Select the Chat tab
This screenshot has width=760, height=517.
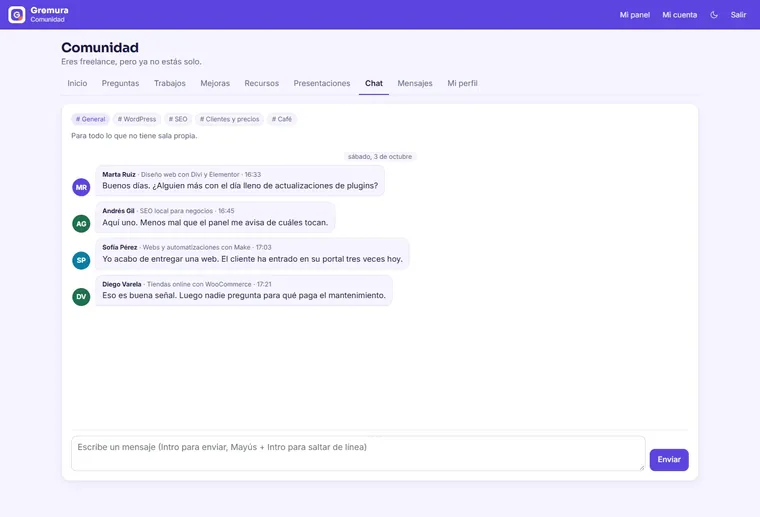point(374,83)
